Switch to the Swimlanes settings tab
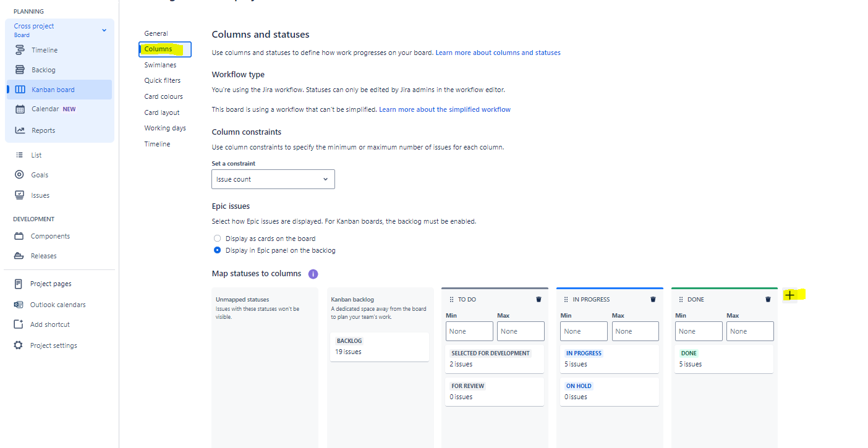This screenshot has width=868, height=448. [x=160, y=64]
